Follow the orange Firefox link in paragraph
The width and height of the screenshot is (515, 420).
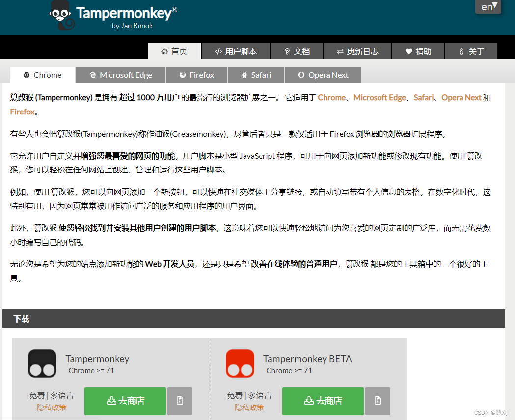[x=22, y=112]
